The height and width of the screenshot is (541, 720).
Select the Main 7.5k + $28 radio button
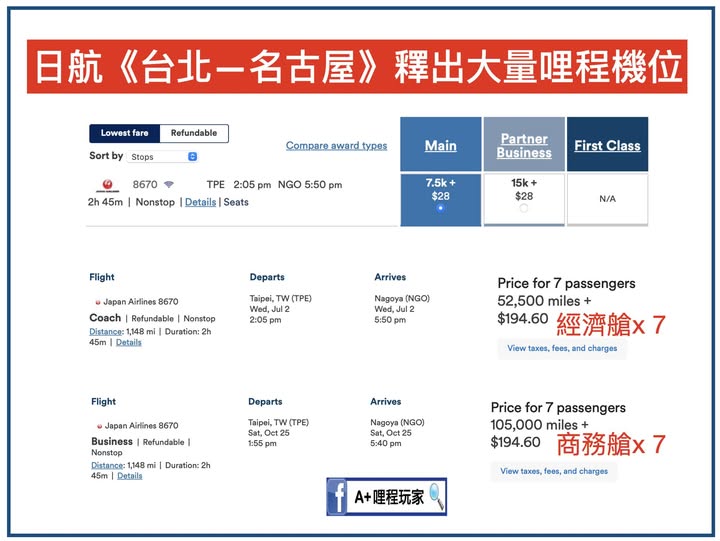pos(441,208)
